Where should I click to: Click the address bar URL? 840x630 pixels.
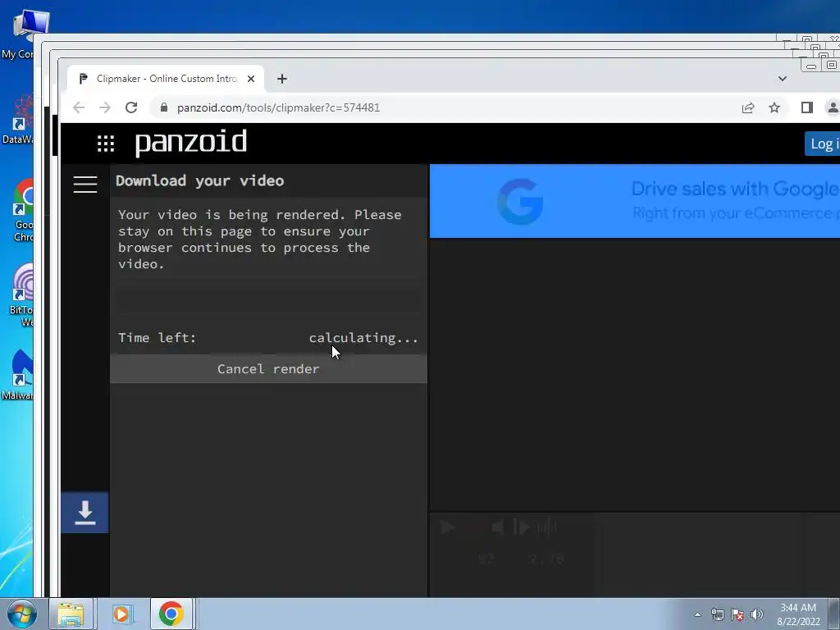(279, 107)
